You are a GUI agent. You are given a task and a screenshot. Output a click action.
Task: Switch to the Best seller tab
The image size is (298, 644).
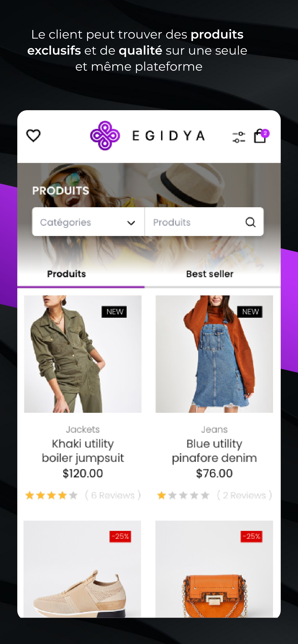pos(210,274)
